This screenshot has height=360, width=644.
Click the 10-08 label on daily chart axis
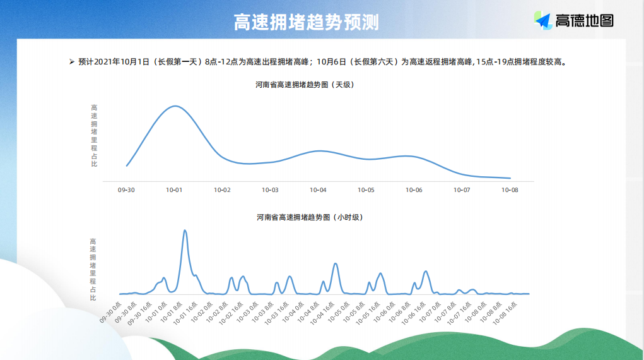tap(510, 190)
